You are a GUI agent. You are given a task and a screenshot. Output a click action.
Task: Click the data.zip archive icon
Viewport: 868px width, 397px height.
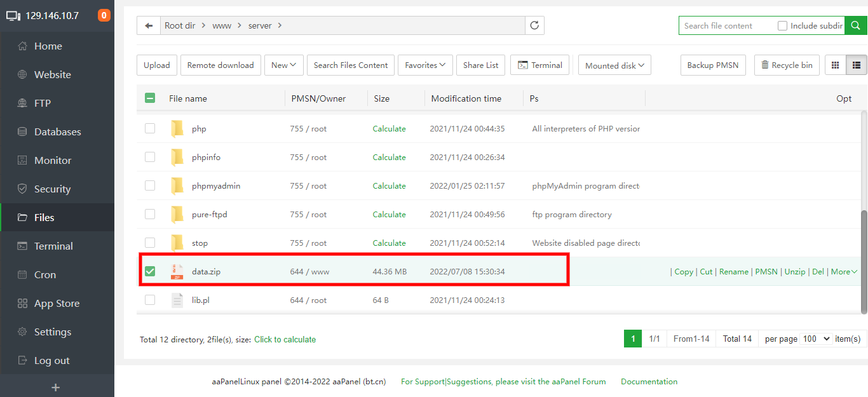[x=177, y=271]
